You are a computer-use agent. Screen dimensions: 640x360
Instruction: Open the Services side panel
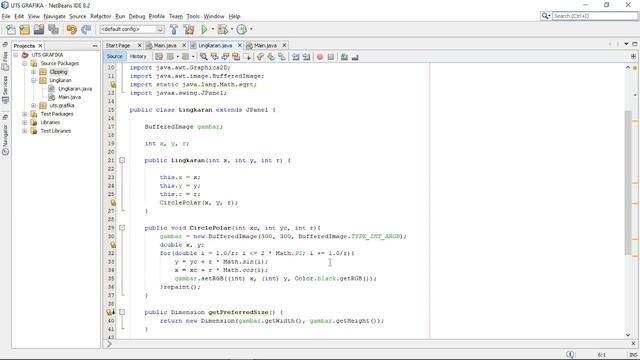pyautogui.click(x=5, y=89)
